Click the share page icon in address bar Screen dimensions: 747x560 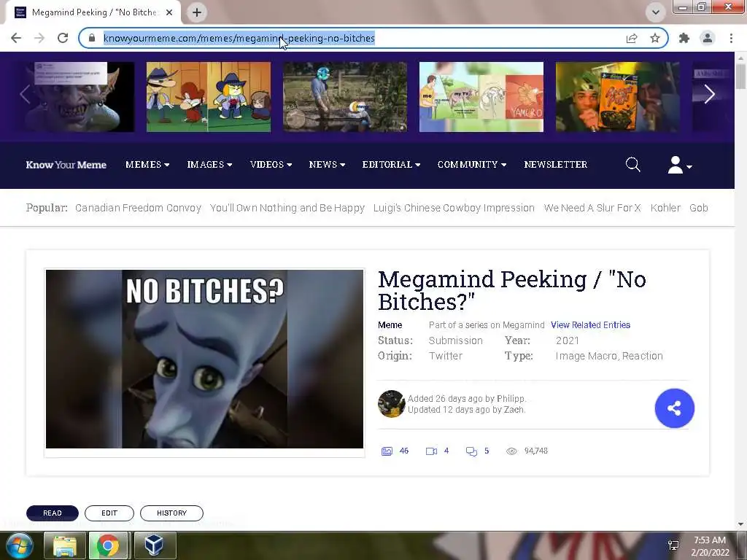tap(632, 38)
